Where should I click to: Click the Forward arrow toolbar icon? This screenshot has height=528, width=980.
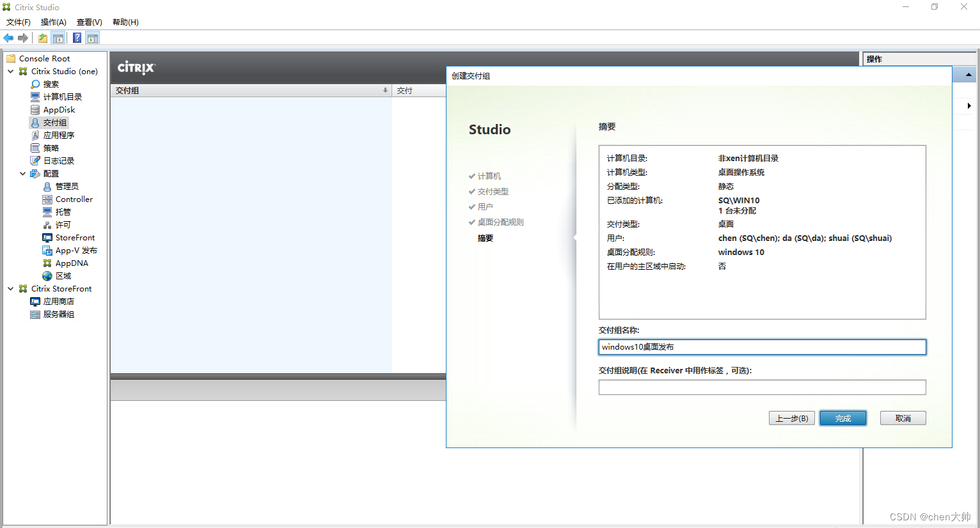click(23, 38)
